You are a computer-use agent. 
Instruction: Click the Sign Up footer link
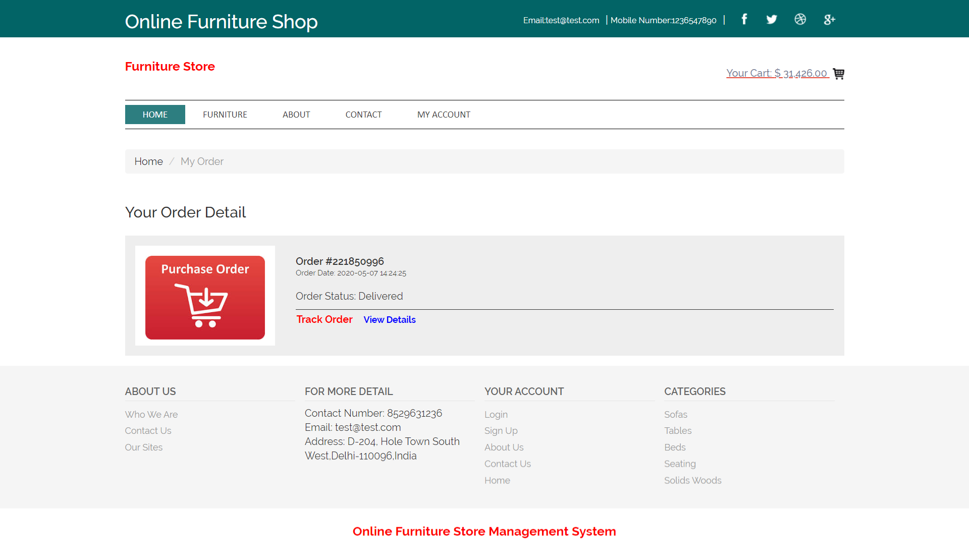[x=501, y=431]
